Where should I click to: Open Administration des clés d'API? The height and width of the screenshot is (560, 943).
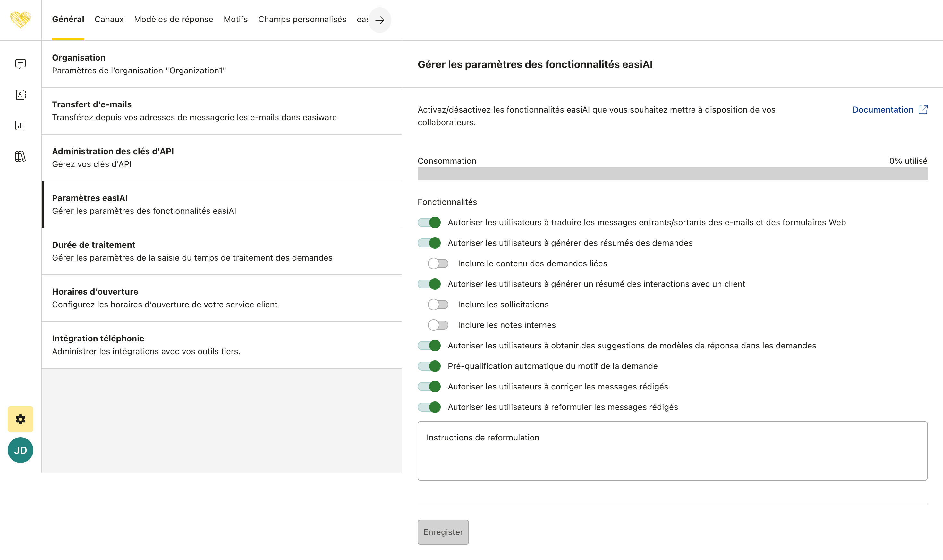(222, 158)
